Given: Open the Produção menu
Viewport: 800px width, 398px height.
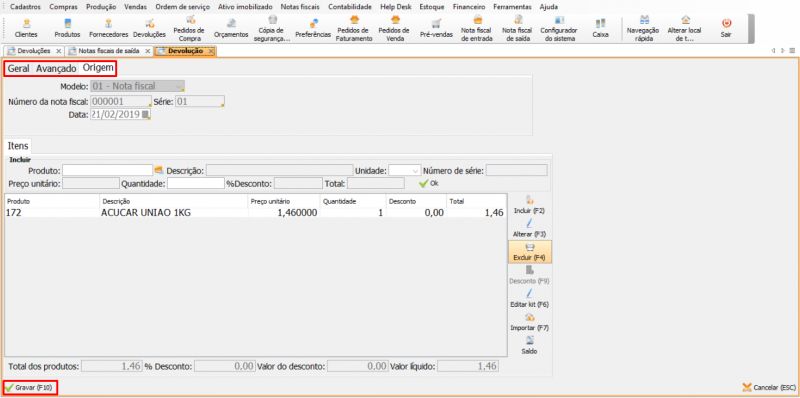Looking at the screenshot, I should (x=101, y=7).
